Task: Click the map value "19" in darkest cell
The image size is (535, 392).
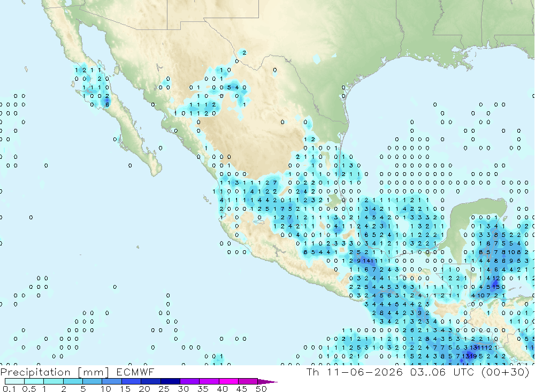Action: point(473,356)
